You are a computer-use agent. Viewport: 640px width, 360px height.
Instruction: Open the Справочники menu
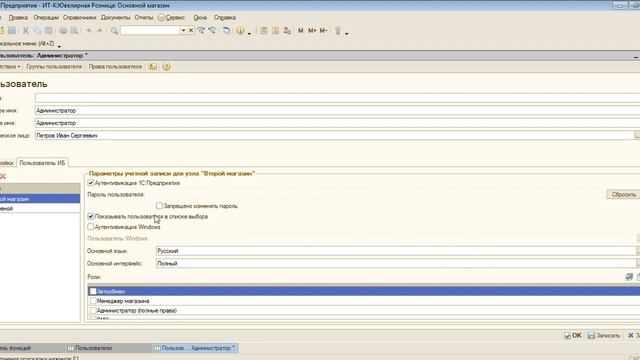80,18
